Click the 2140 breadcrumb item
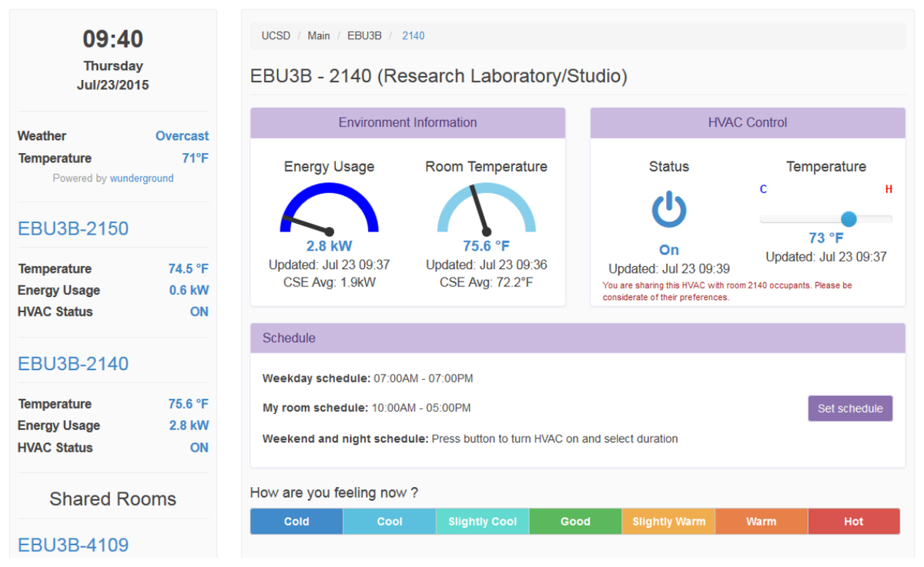924x567 pixels. coord(413,35)
